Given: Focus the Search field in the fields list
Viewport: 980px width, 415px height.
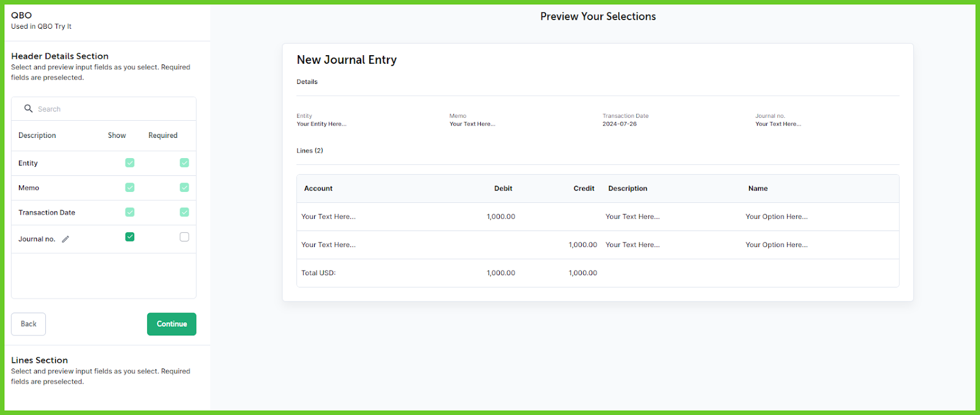Looking at the screenshot, I should point(110,109).
